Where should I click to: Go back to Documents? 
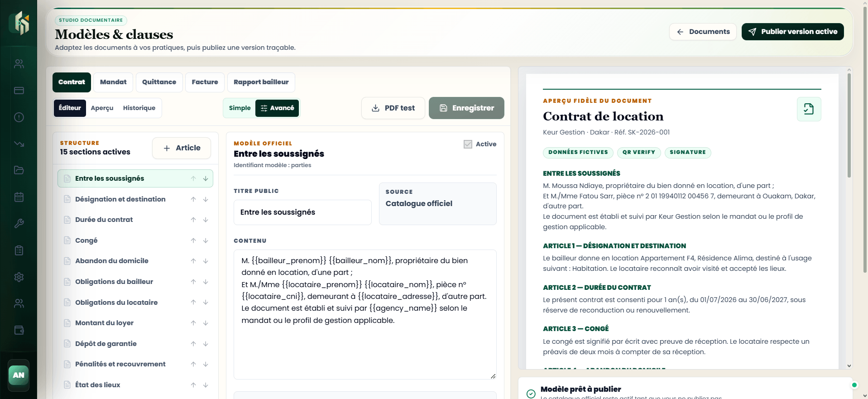(703, 32)
